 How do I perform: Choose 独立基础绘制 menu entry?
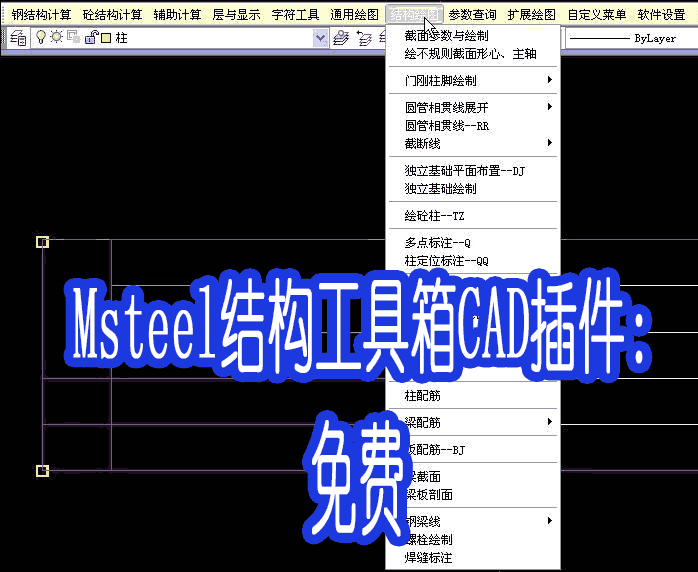pos(473,189)
